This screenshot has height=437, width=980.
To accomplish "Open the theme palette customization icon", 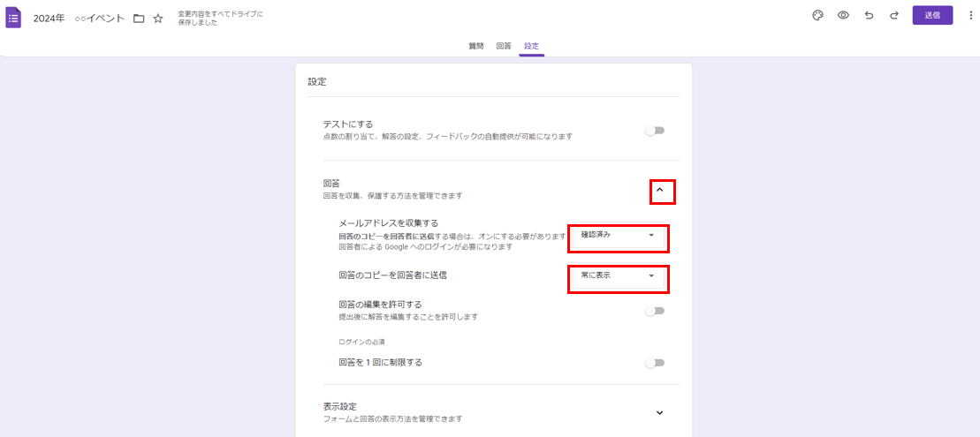I will point(817,16).
